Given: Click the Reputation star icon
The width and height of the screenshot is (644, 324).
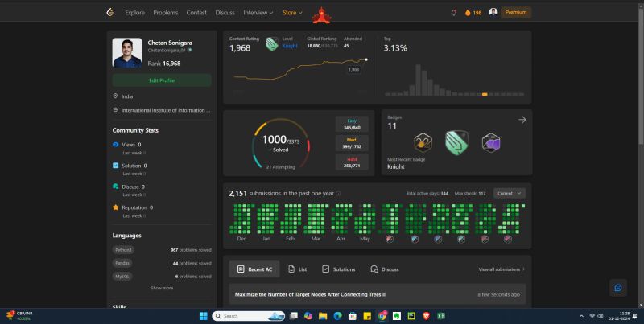Looking at the screenshot, I should point(115,207).
